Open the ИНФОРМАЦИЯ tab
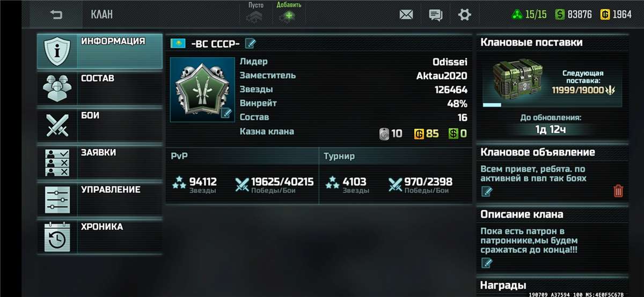Screen dimensions: 644x297 point(100,51)
